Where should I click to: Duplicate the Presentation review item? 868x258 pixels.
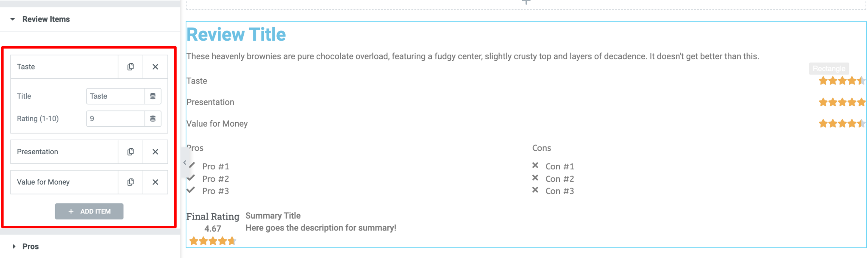[x=131, y=152]
